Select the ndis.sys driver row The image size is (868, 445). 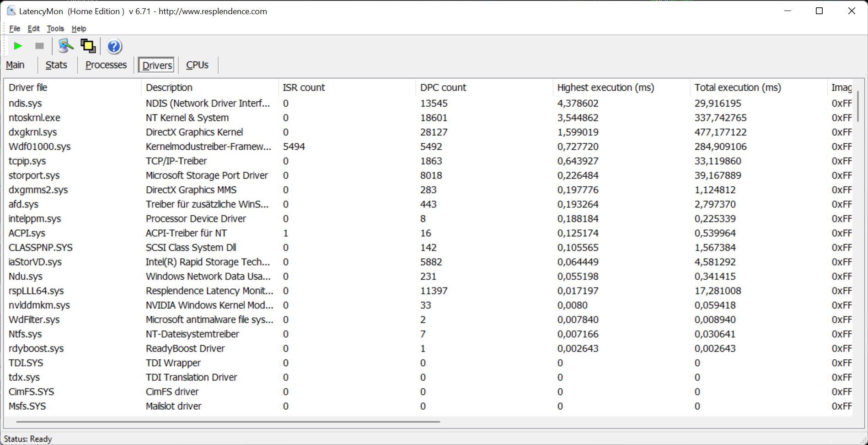[x=25, y=103]
